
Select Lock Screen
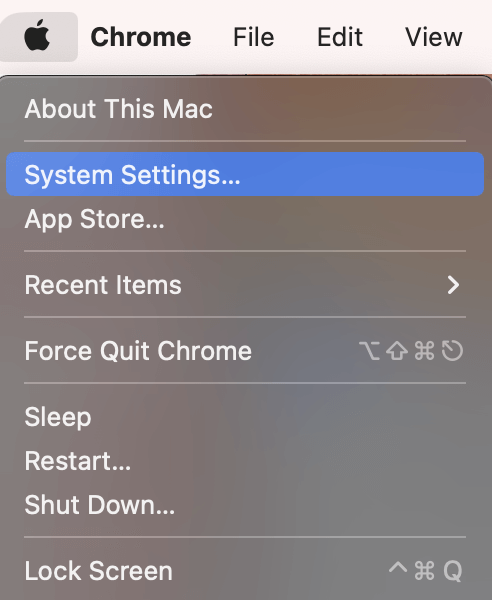(245, 571)
